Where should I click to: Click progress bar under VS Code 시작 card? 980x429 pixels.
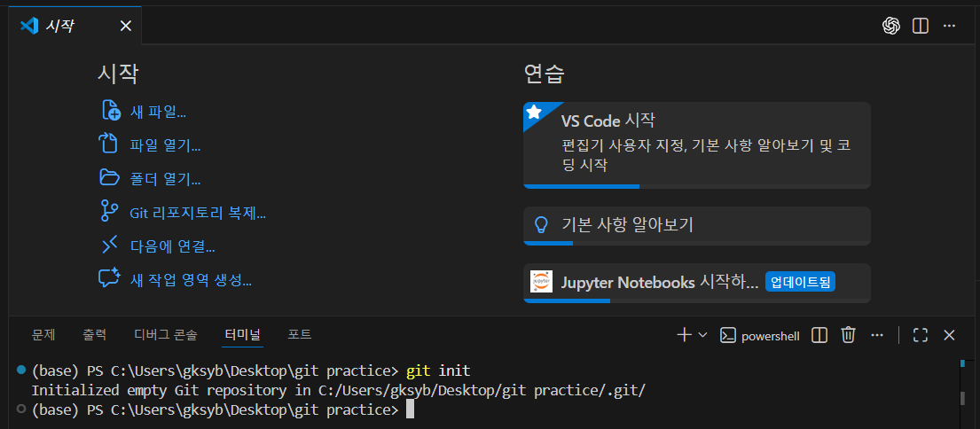pyautogui.click(x=697, y=187)
